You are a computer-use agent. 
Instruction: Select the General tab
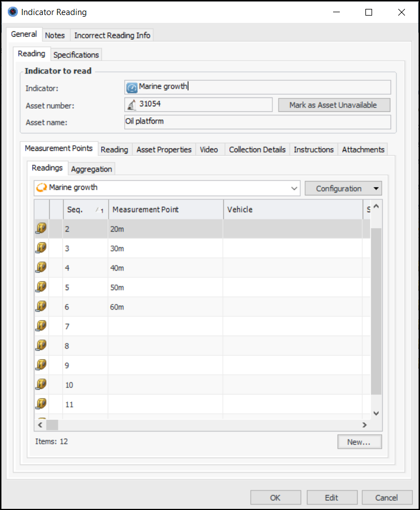click(24, 34)
